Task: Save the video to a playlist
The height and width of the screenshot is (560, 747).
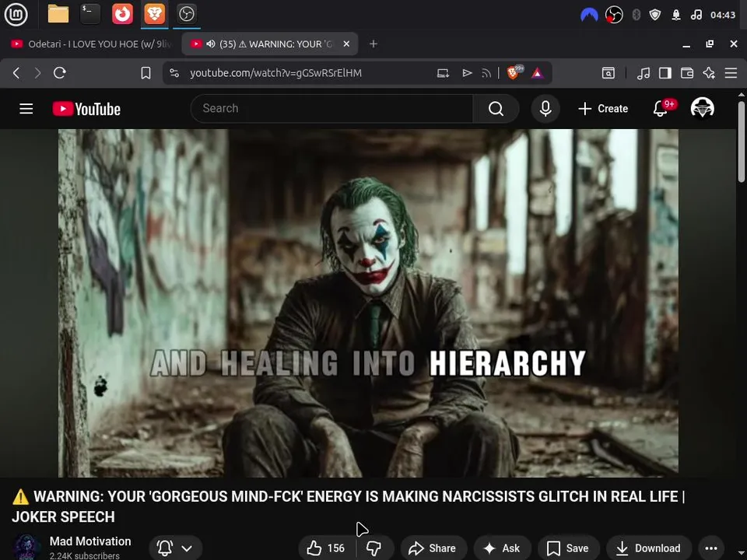Action: (x=568, y=548)
